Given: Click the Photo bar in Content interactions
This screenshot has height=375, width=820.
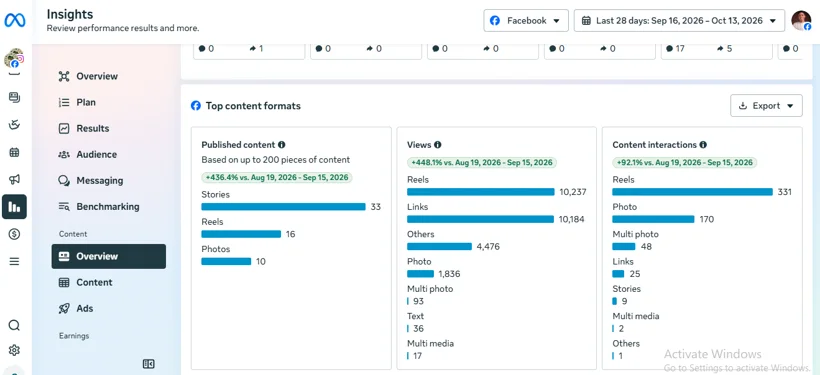Looking at the screenshot, I should point(653,219).
